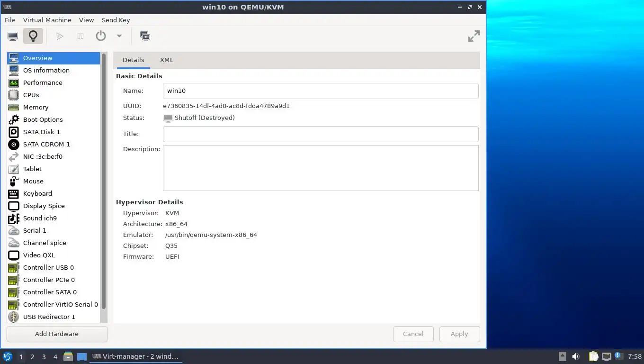
Task: Click the pause VM toolbar button
Action: (80, 36)
